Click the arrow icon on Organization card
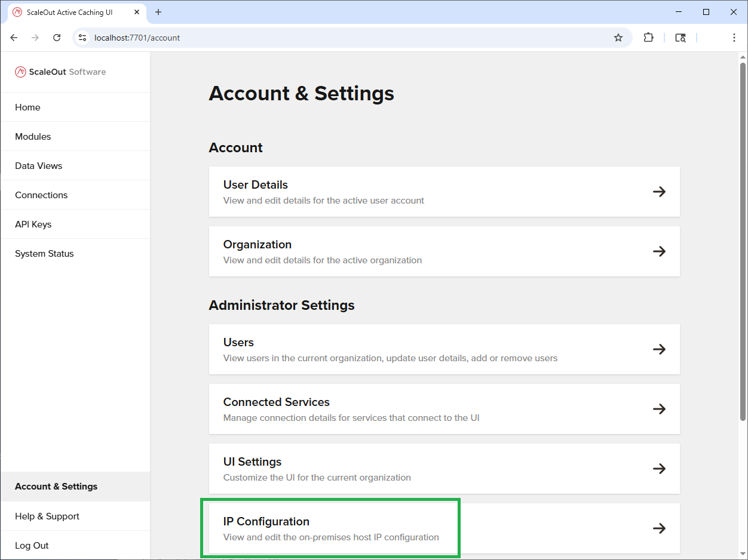Image resolution: width=748 pixels, height=560 pixels. click(x=659, y=251)
